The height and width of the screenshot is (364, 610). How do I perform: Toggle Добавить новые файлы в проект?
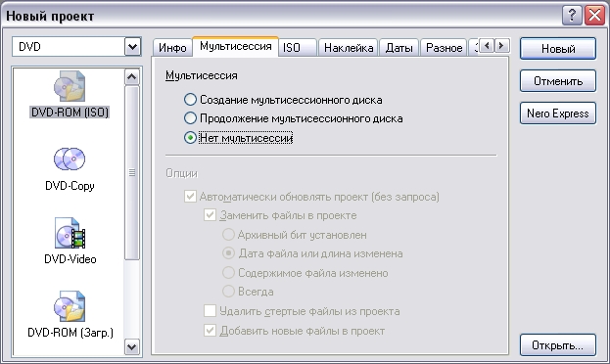211,331
